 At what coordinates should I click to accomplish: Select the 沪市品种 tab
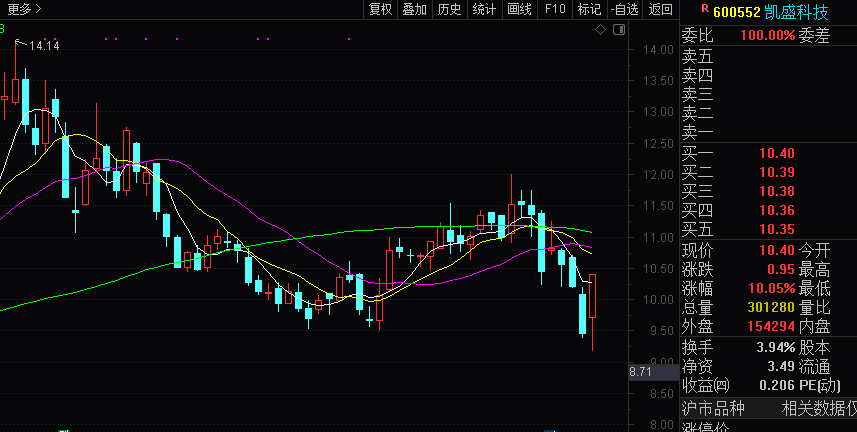coord(713,408)
